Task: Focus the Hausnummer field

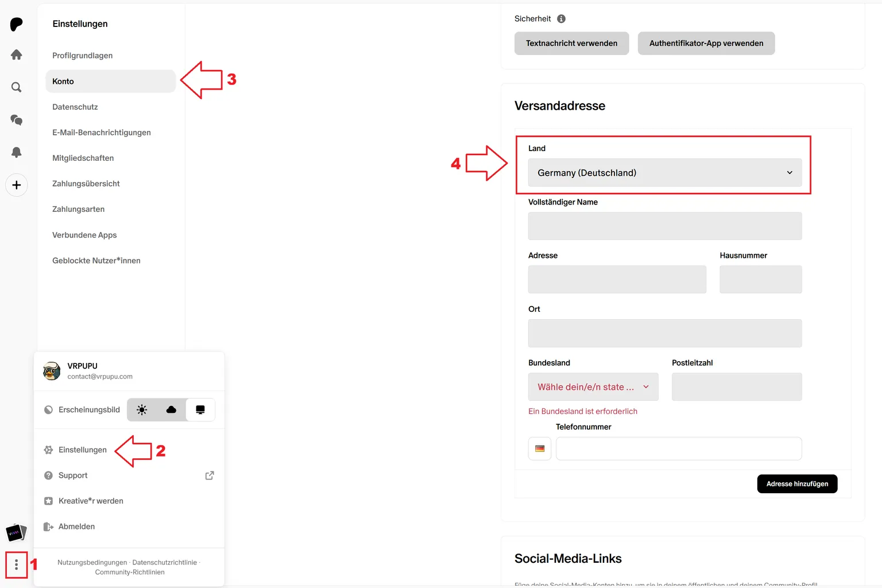Action: click(x=761, y=280)
